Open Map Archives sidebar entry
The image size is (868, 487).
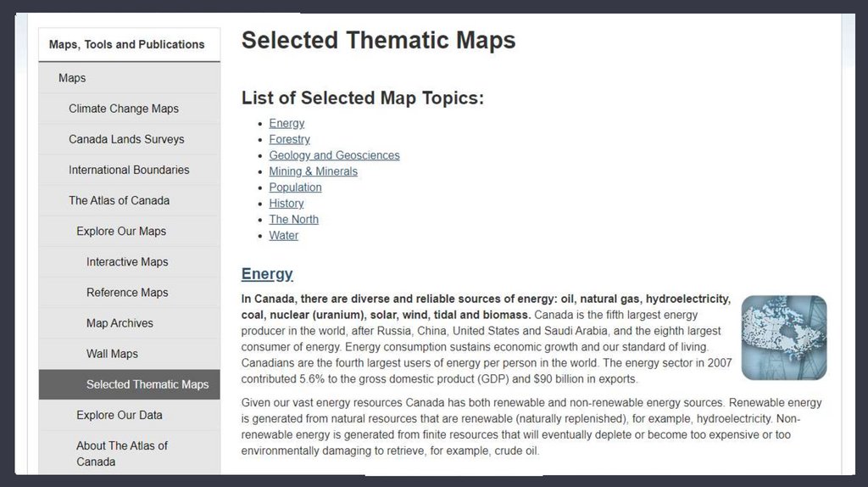(x=120, y=323)
